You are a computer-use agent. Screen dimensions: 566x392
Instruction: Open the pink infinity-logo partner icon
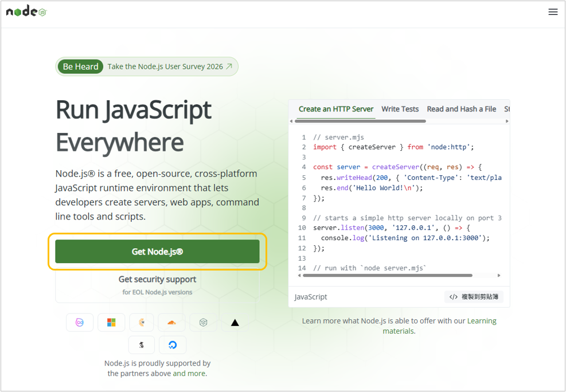(80, 323)
